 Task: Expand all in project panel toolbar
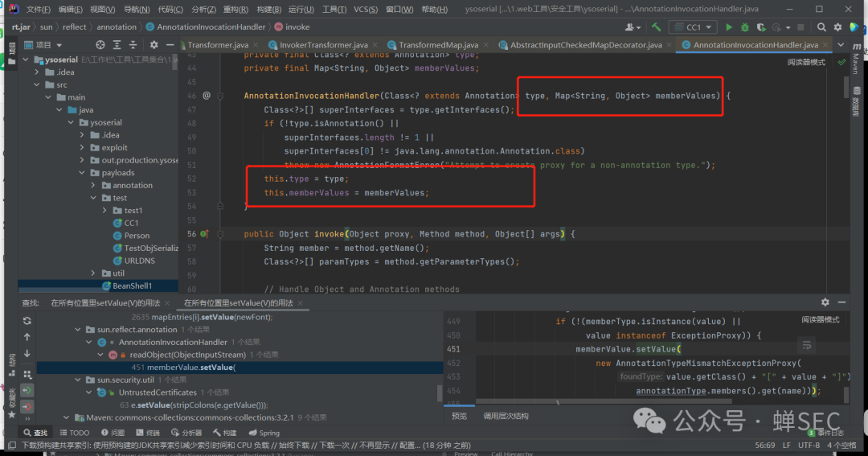[x=117, y=45]
